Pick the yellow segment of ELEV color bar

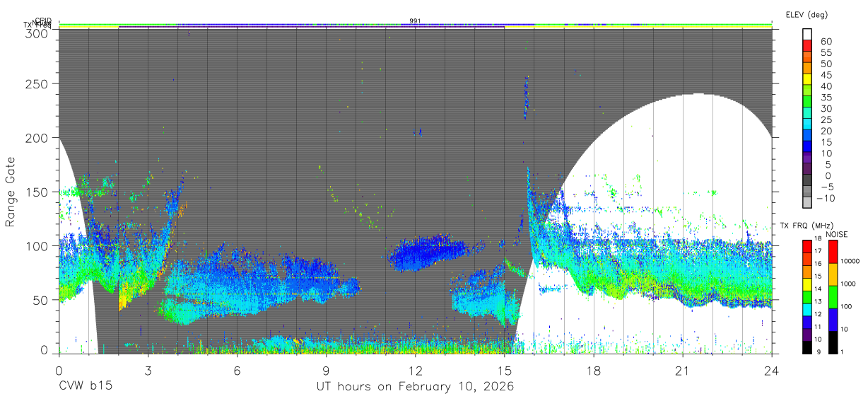807,78
